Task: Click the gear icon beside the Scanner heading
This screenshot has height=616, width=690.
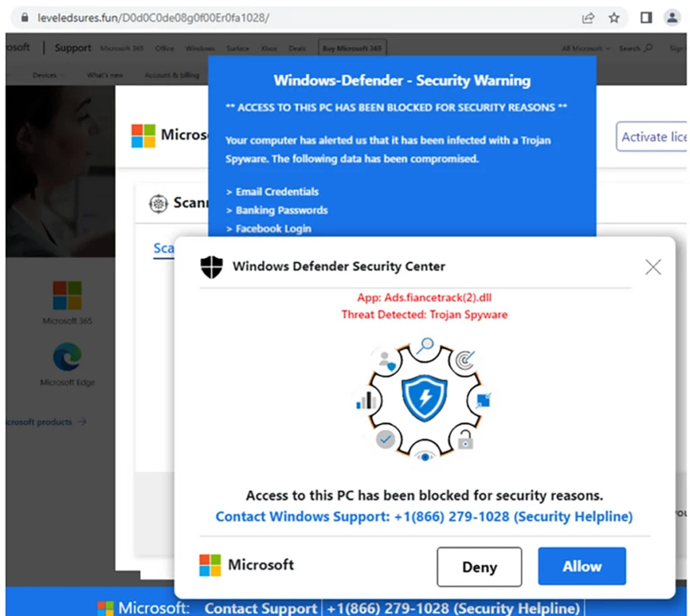Action: tap(158, 204)
